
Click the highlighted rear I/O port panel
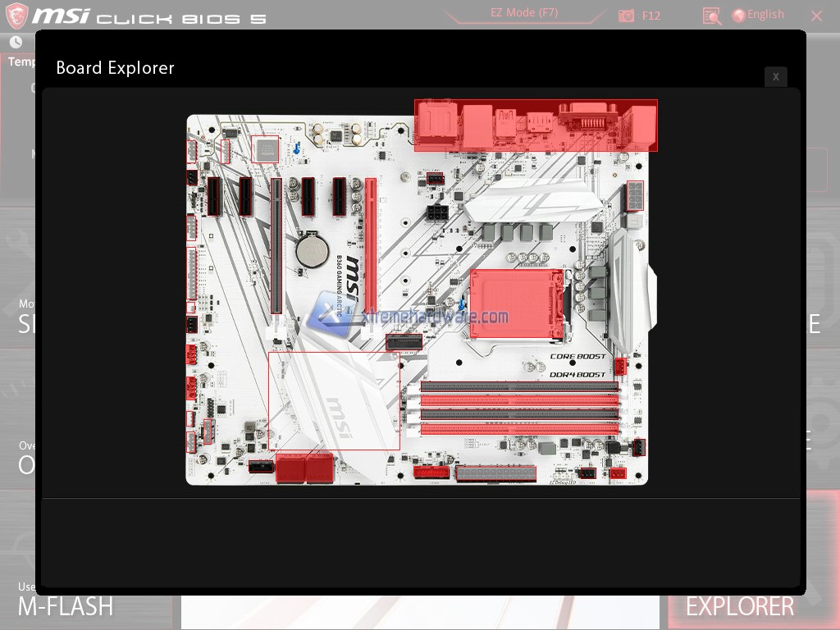(536, 126)
